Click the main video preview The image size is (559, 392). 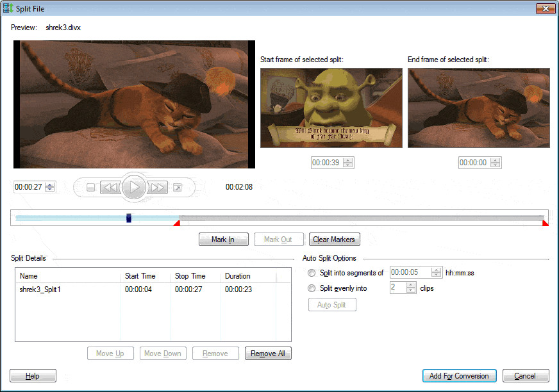[x=134, y=104]
